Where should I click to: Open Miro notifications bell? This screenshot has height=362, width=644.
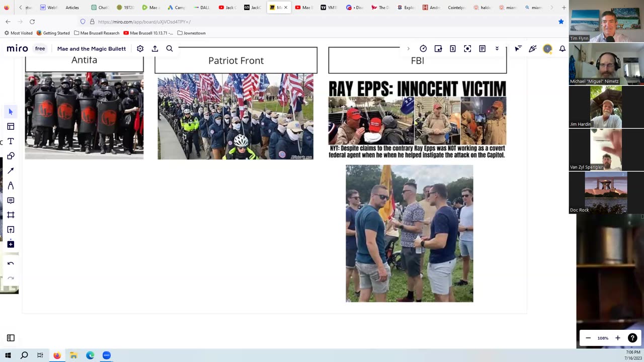562,49
